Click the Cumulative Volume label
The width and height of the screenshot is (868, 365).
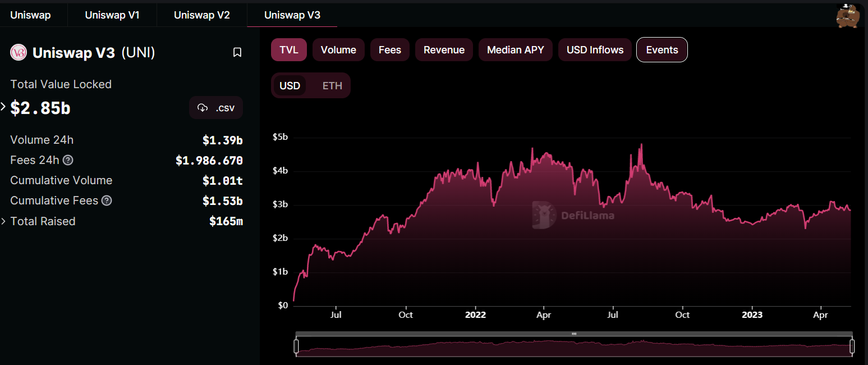[61, 180]
